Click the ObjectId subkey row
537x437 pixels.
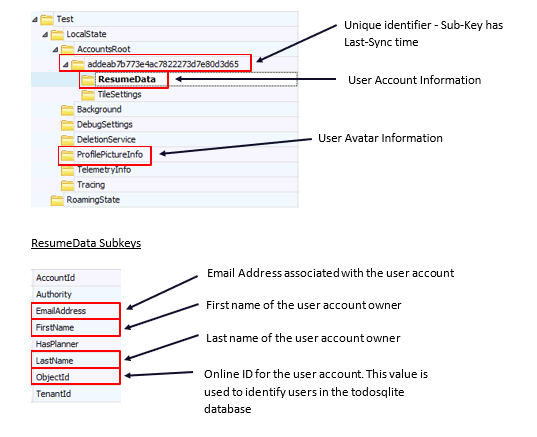[76, 377]
